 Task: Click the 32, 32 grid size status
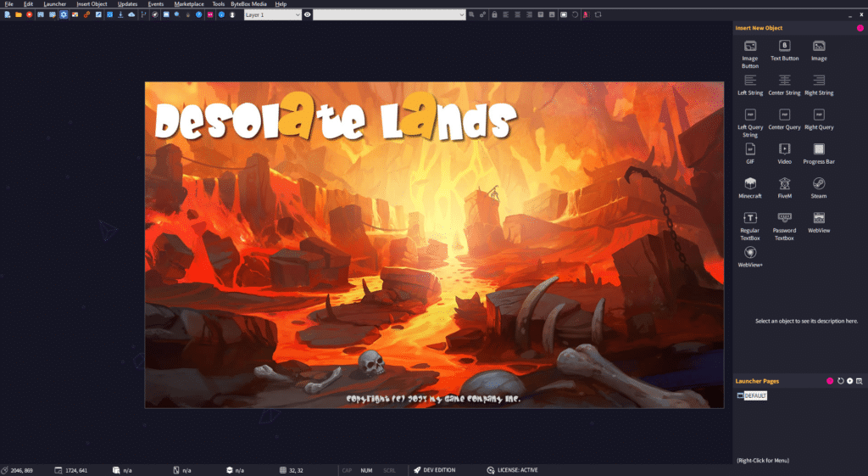click(292, 470)
